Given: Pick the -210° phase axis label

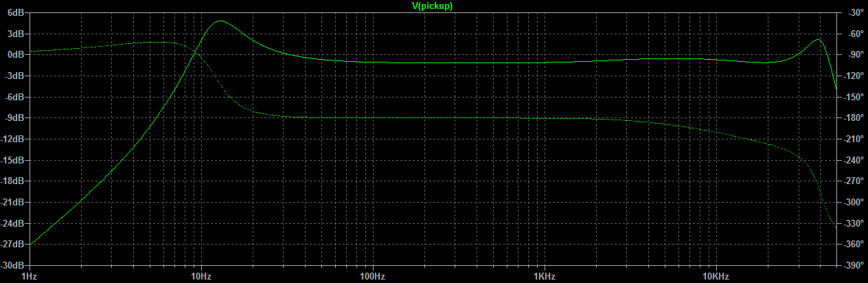Looking at the screenshot, I should point(852,139).
